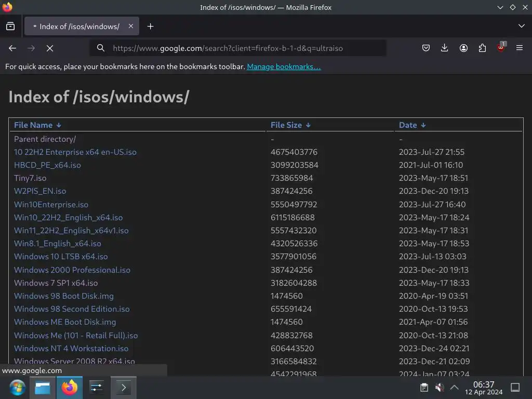The width and height of the screenshot is (532, 399).
Task: Sort by File Name column header
Action: point(37,125)
